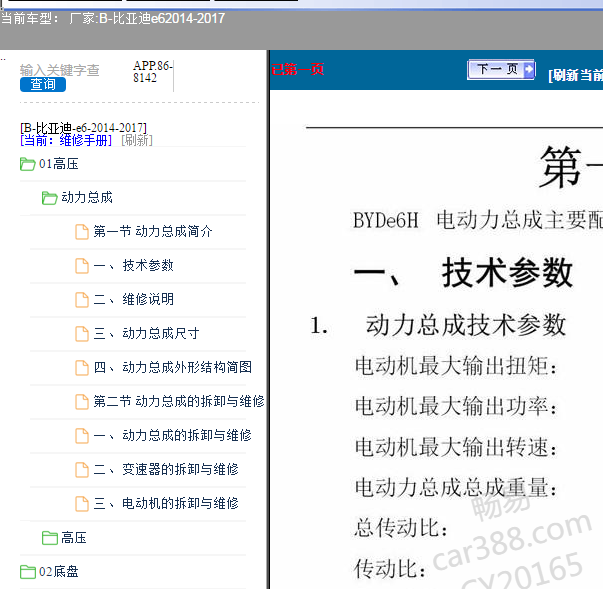Click page icon beside 一、动力总成的拆卸与维修
The image size is (603, 589).
pos(82,436)
